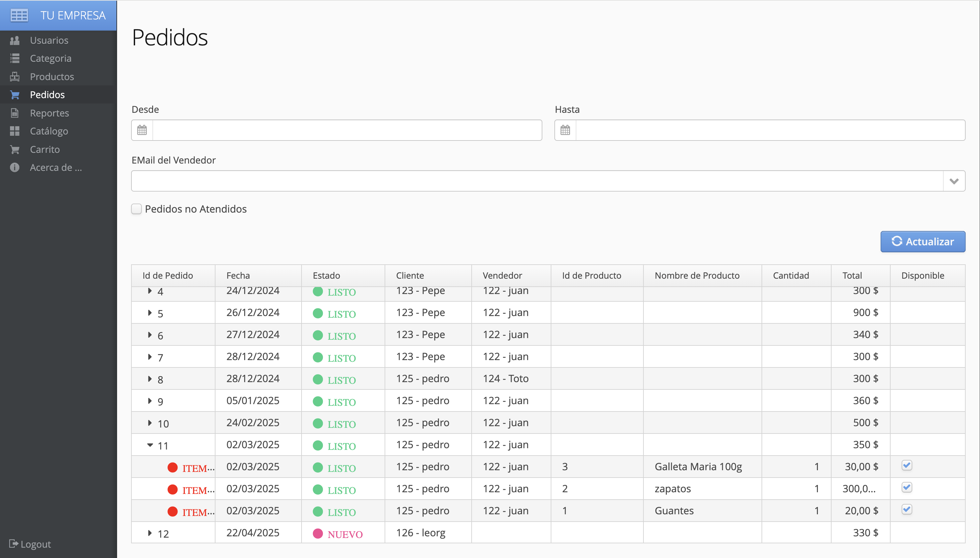
Task: Toggle Disponible checkbox for zapatos
Action: click(907, 488)
